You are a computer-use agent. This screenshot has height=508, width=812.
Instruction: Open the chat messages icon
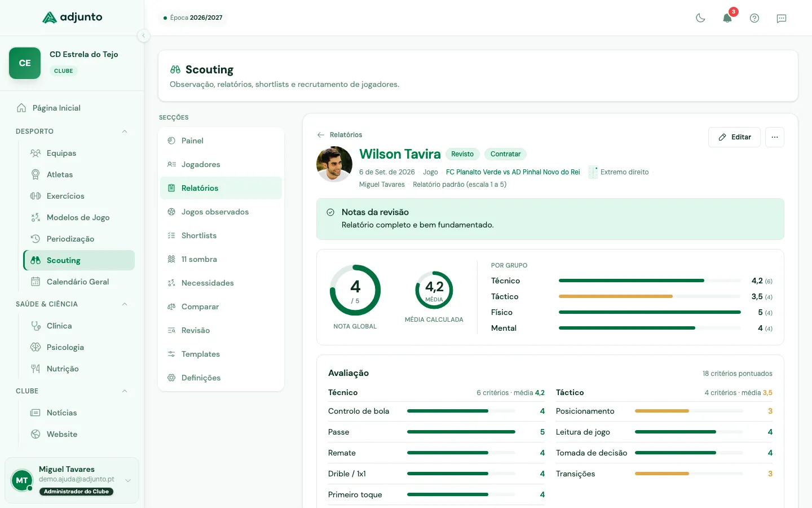pyautogui.click(x=782, y=18)
